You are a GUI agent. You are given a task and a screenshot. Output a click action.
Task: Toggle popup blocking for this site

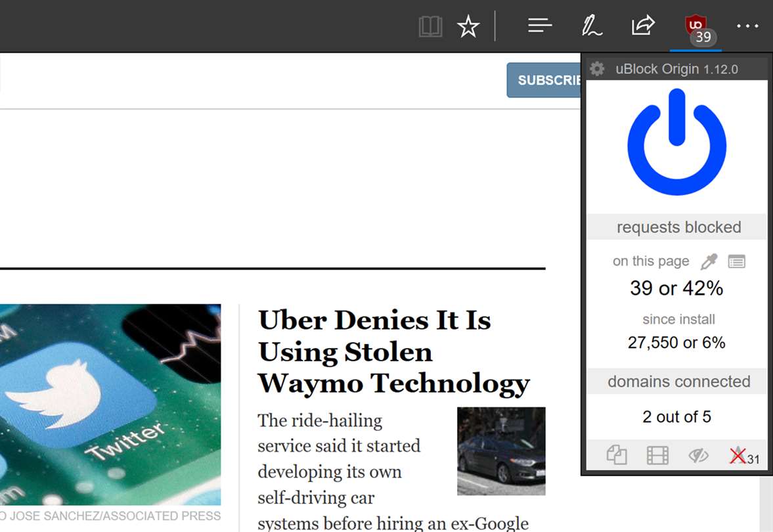click(x=616, y=454)
